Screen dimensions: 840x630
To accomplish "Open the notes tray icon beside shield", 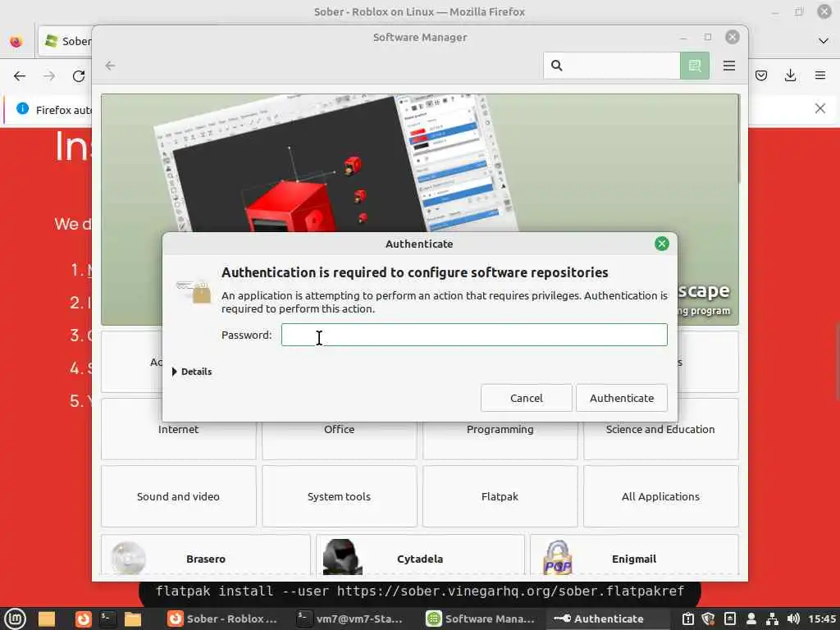I will [x=729, y=619].
